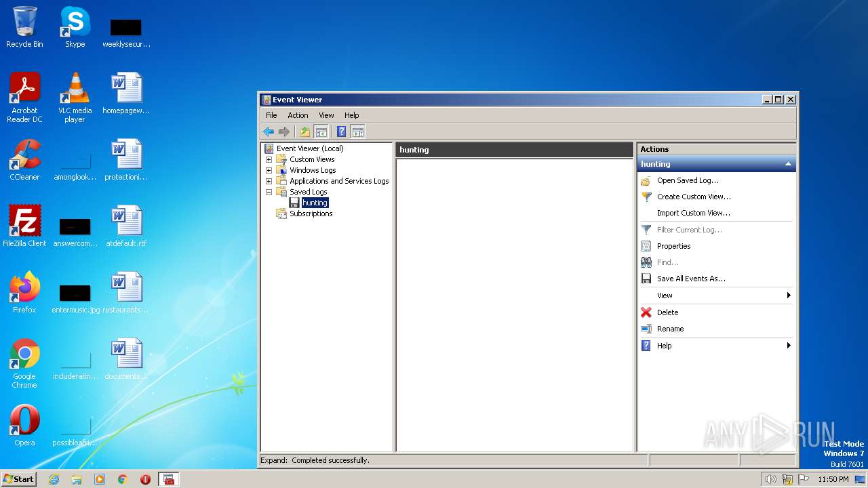Click the Help question mark icon in Actions
868x488 pixels.
646,346
